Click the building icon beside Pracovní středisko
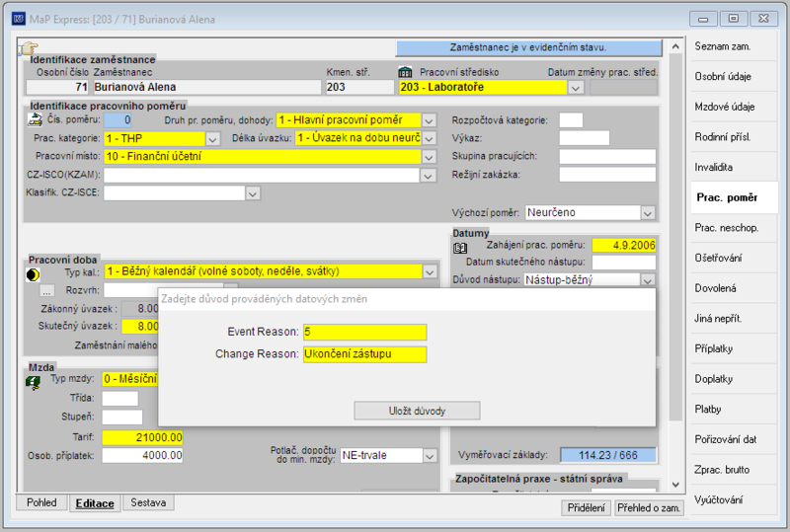The image size is (790, 532). coord(405,72)
